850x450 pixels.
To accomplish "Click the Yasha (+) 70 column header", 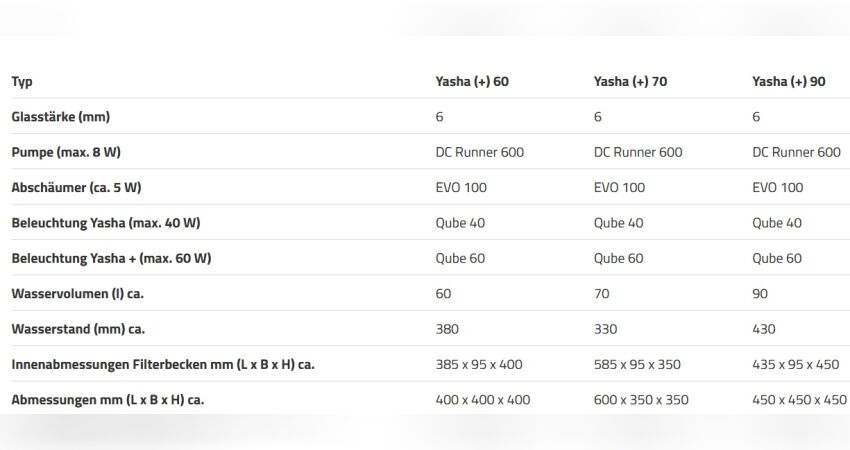I will coord(630,81).
